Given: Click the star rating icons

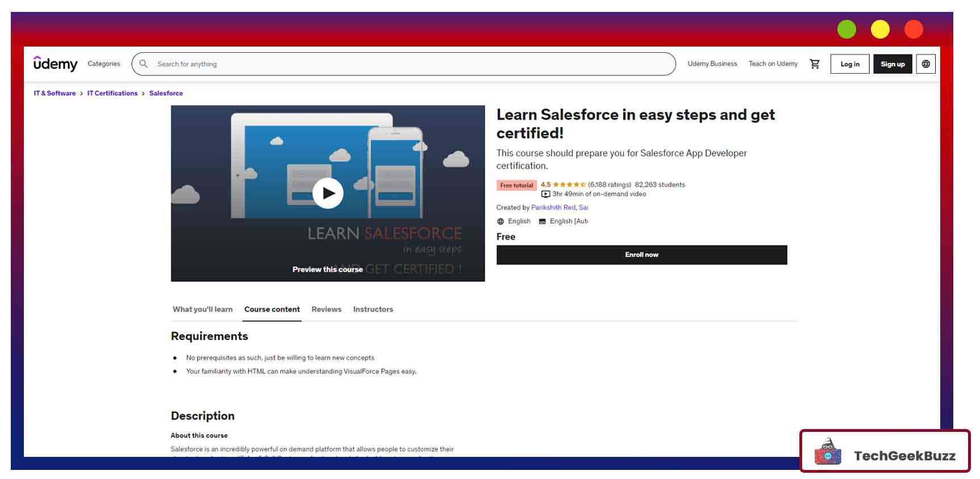Looking at the screenshot, I should tap(569, 185).
